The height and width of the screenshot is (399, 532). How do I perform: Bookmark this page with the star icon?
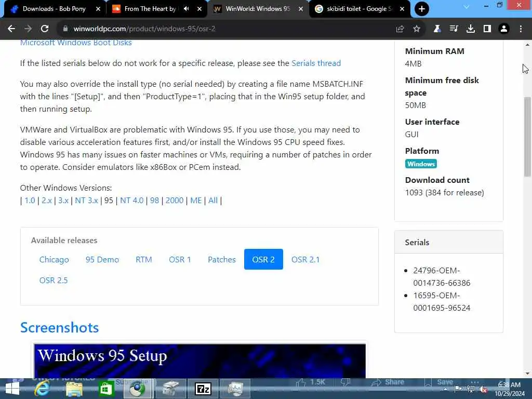pos(417,29)
